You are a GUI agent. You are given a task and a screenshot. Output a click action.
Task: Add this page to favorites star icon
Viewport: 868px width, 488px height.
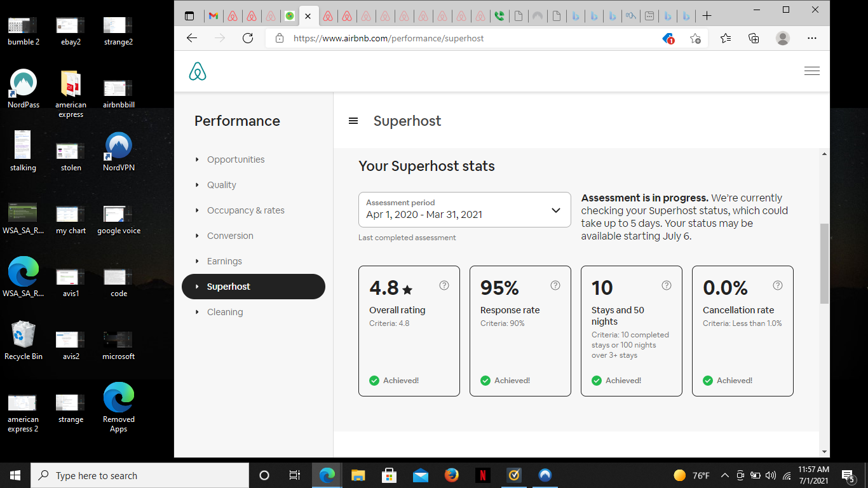pos(695,38)
